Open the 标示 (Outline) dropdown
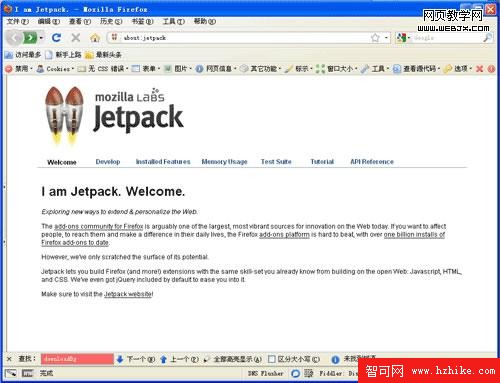Viewport: 500px width, 383px height. tap(299, 69)
